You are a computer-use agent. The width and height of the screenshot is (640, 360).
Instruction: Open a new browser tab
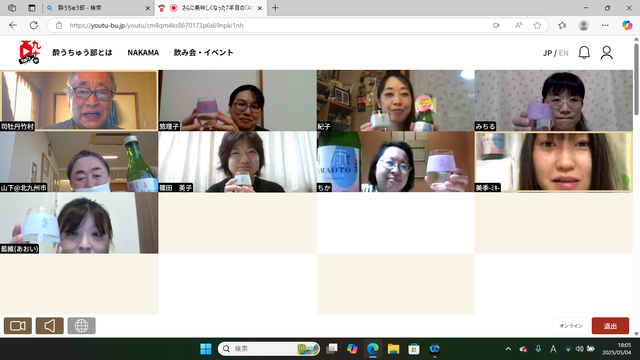[275, 8]
